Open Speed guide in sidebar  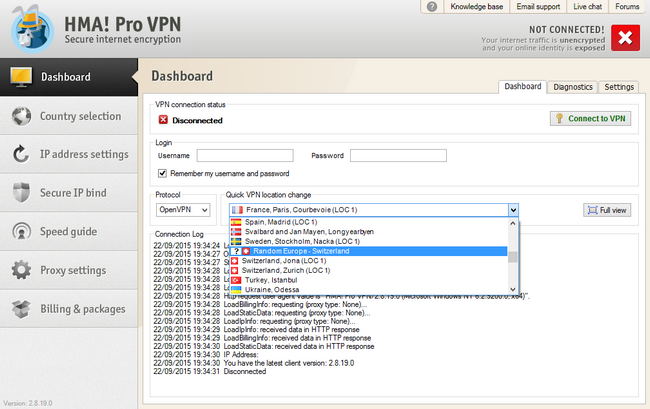pyautogui.click(x=69, y=231)
